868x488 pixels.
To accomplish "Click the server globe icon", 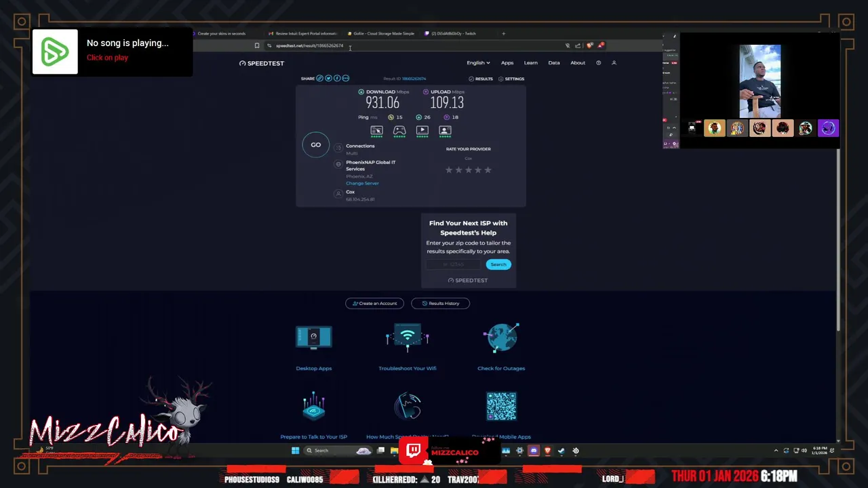I will 338,164.
